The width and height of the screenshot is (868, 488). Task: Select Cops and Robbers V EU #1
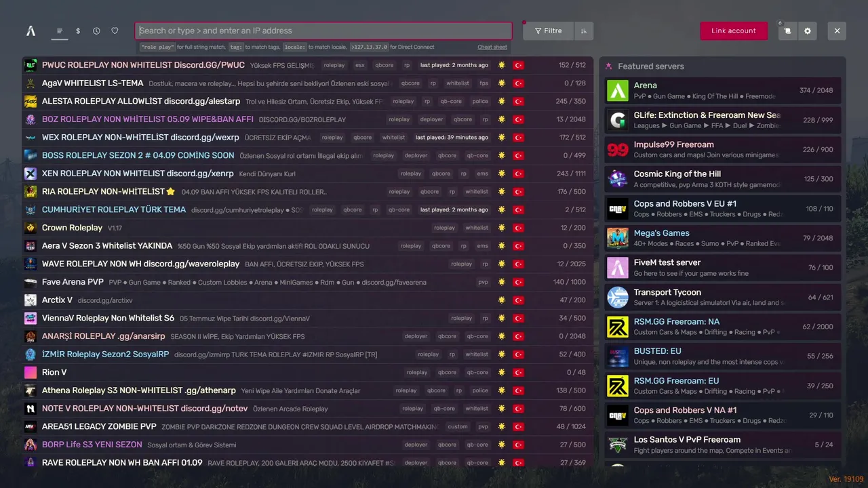tap(723, 209)
